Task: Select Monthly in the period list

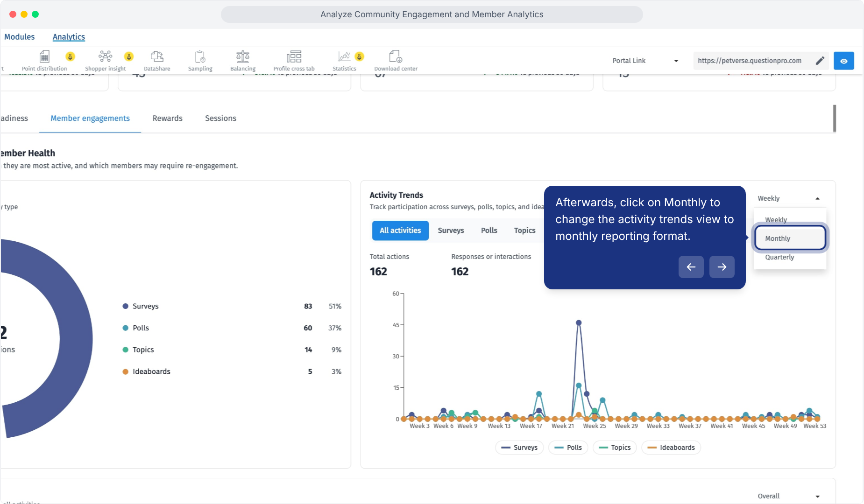Action: point(790,238)
